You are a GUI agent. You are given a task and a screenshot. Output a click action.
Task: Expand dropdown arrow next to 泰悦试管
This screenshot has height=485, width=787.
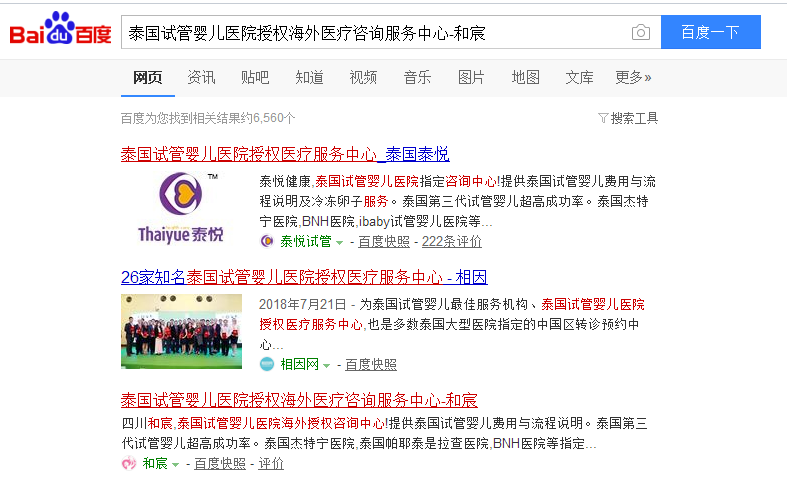click(339, 243)
